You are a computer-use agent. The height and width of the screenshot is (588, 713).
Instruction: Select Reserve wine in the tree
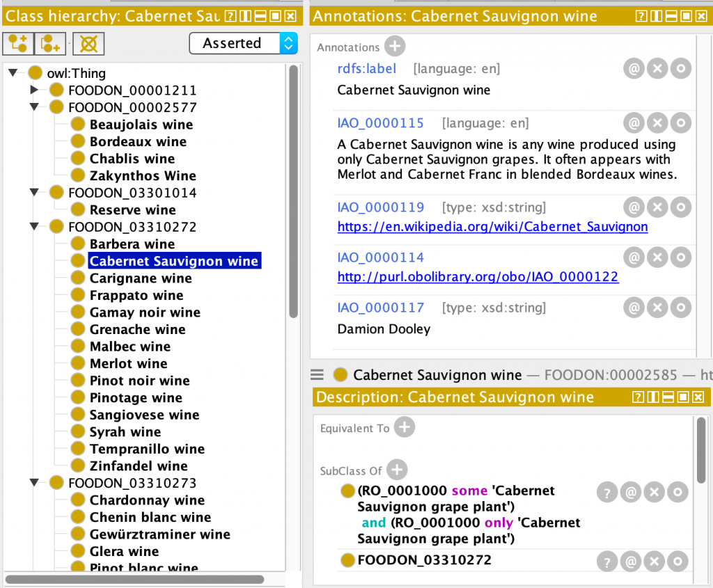point(132,210)
